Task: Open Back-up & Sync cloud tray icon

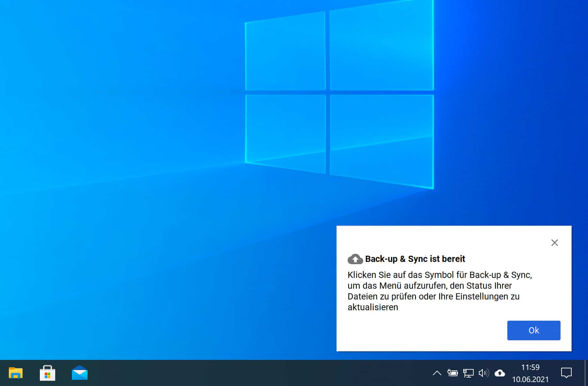Action: 500,373
